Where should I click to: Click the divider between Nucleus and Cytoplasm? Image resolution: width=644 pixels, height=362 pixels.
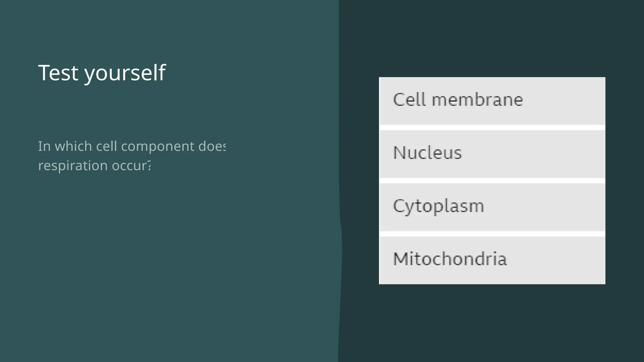[x=492, y=181]
